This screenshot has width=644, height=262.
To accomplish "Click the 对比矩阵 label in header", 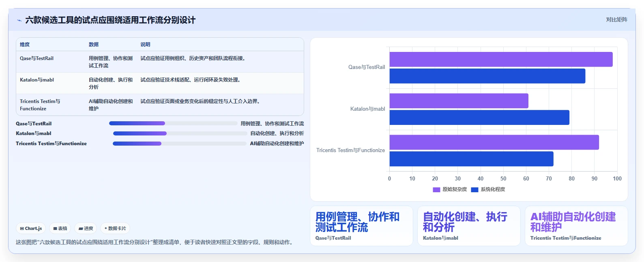I will pos(616,20).
